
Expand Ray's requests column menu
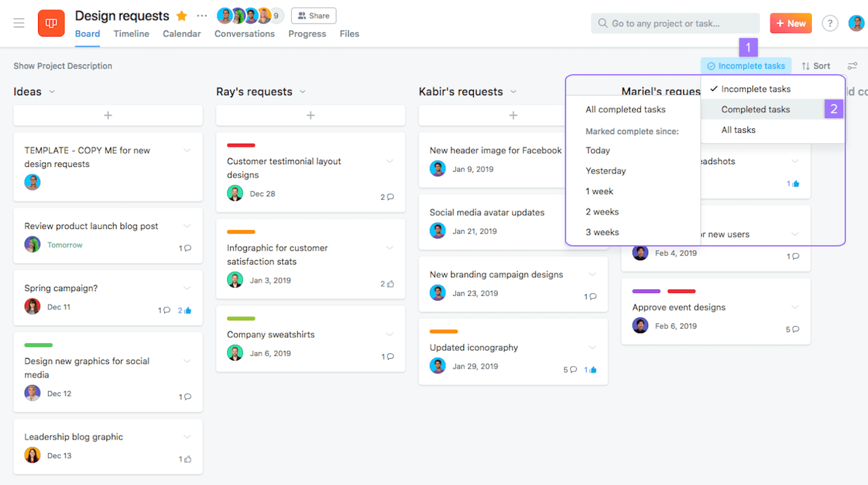tap(305, 91)
